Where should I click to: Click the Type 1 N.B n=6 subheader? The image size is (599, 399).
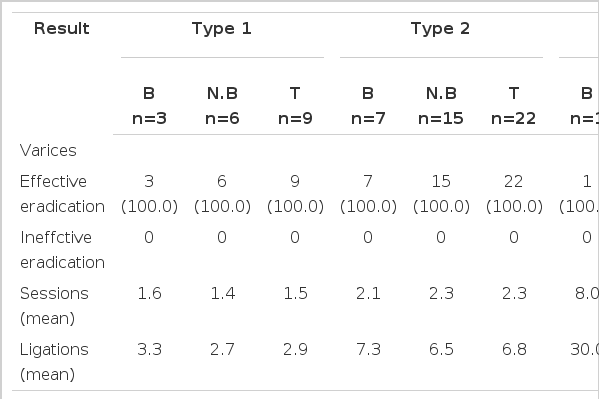click(222, 106)
